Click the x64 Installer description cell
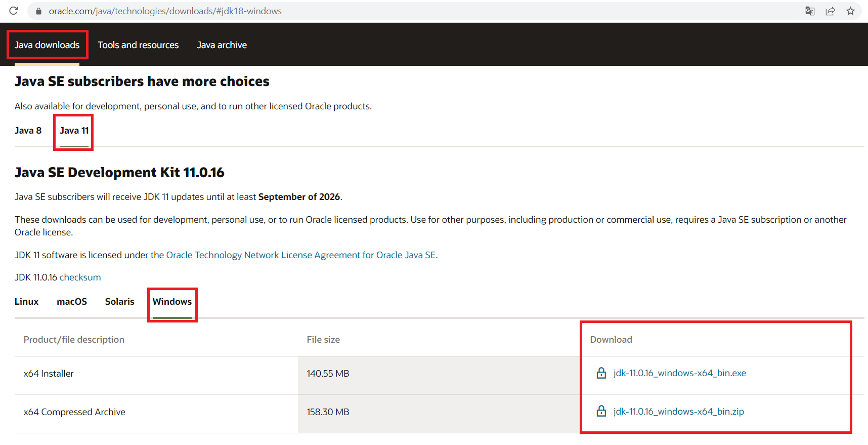 coord(156,376)
